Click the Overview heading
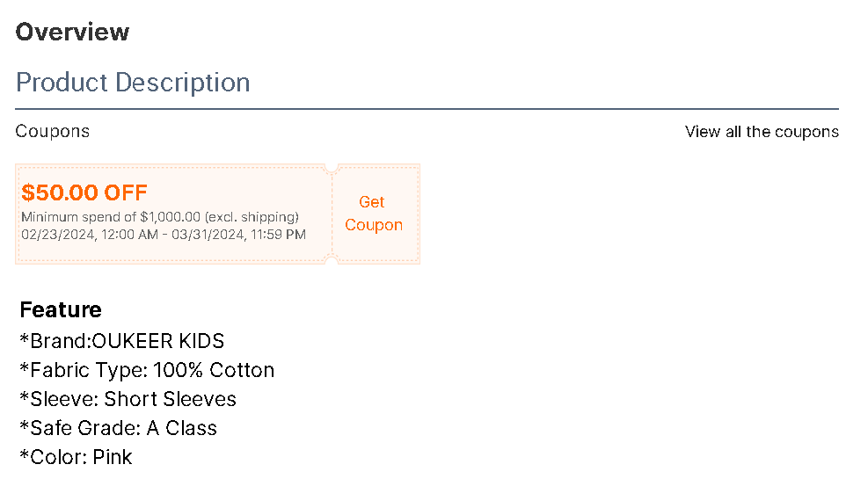This screenshot has width=868, height=479. click(73, 33)
